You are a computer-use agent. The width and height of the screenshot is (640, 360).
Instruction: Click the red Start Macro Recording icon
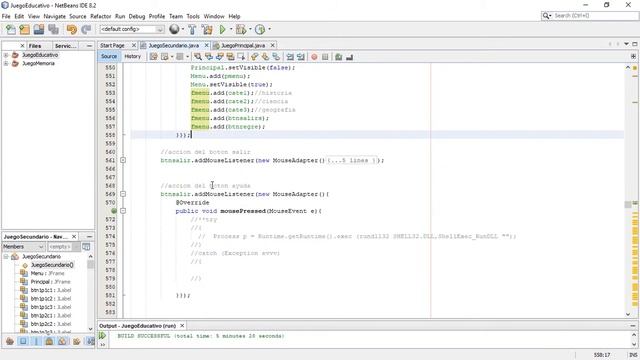coord(314,57)
